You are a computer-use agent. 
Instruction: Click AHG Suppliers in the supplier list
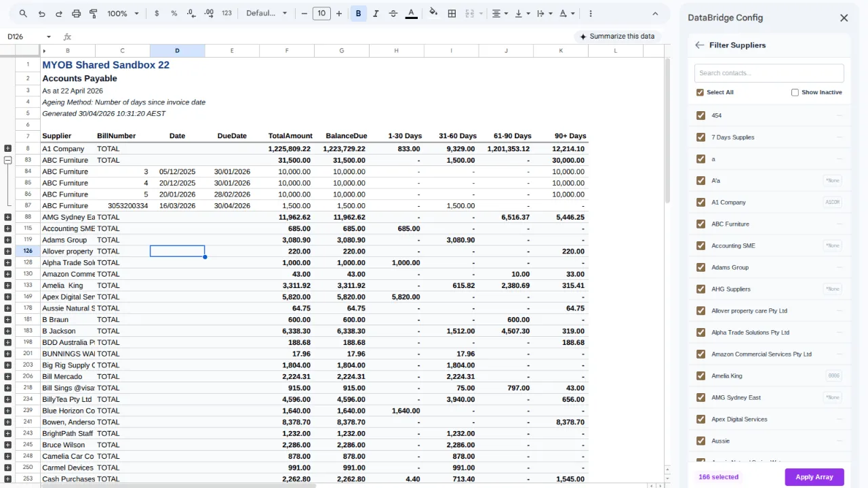pos(731,289)
